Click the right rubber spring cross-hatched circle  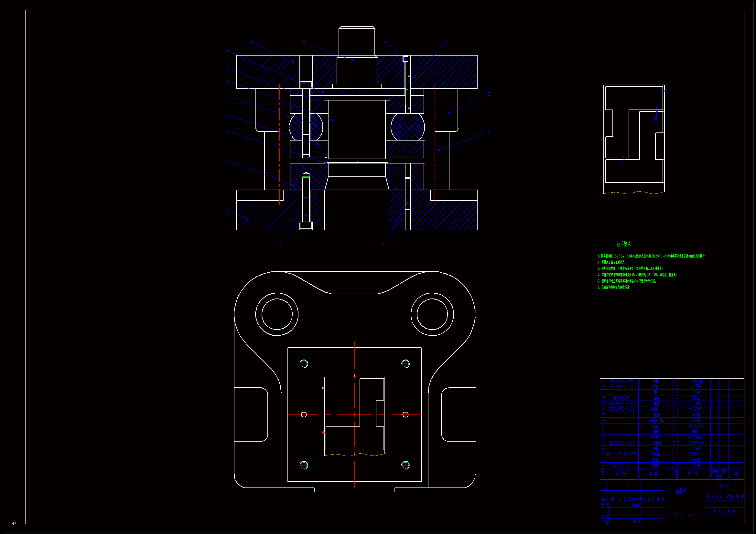click(407, 127)
